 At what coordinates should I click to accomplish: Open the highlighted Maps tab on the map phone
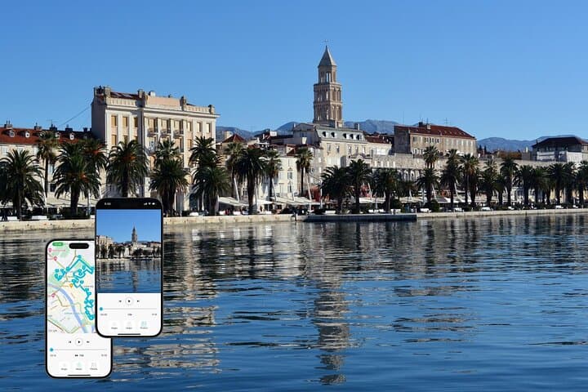click(78, 366)
